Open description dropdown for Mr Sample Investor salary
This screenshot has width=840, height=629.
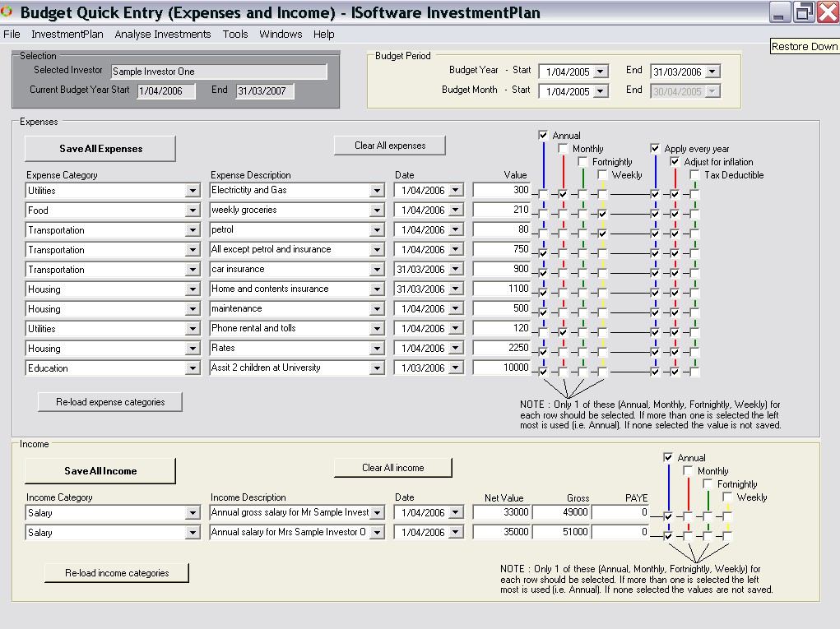[x=377, y=513]
